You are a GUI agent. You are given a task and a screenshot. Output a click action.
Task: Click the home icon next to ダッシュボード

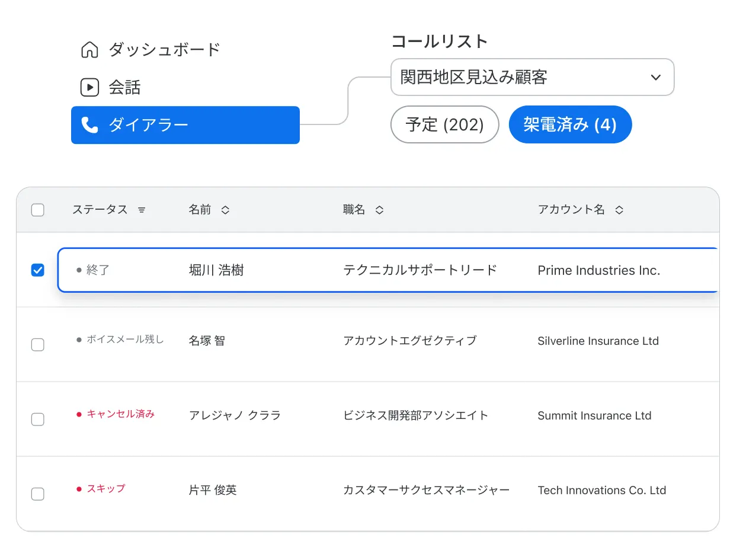tap(89, 50)
